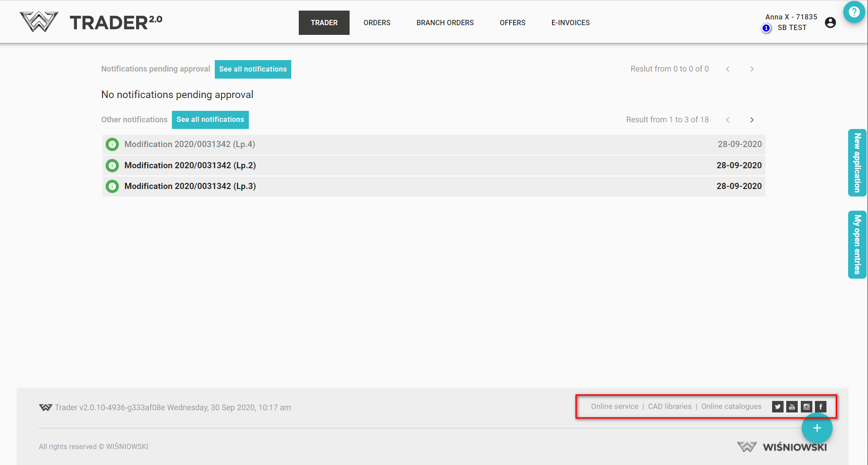The width and height of the screenshot is (868, 465).
Task: Click the blue notification count badge
Action: tap(766, 28)
